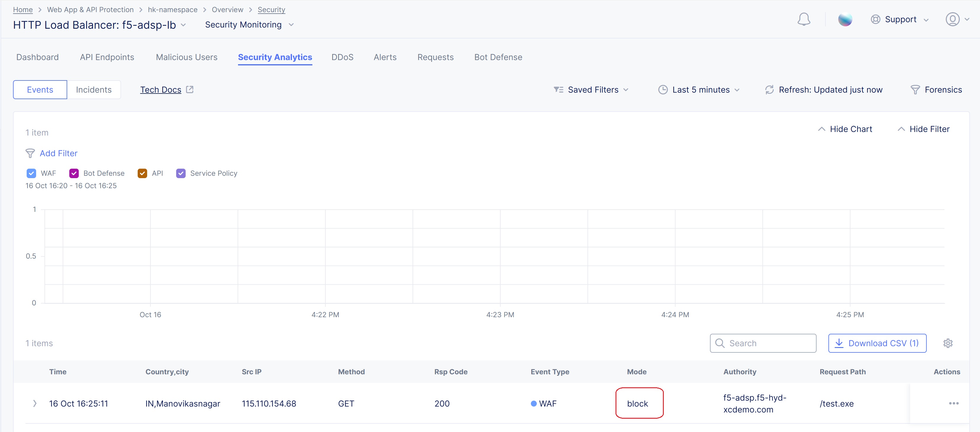Click the three-dot Actions menu for event
This screenshot has width=980, height=432.
[x=953, y=403]
